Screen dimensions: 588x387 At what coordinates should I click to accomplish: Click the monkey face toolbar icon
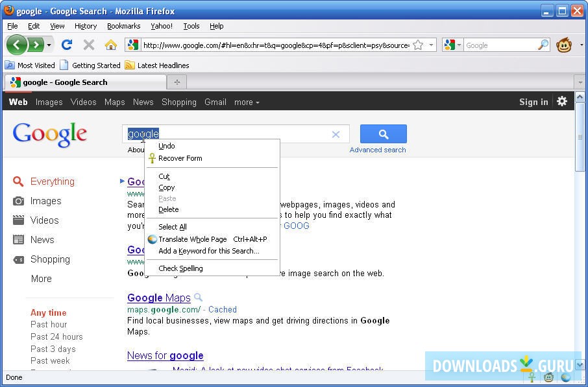[x=563, y=45]
